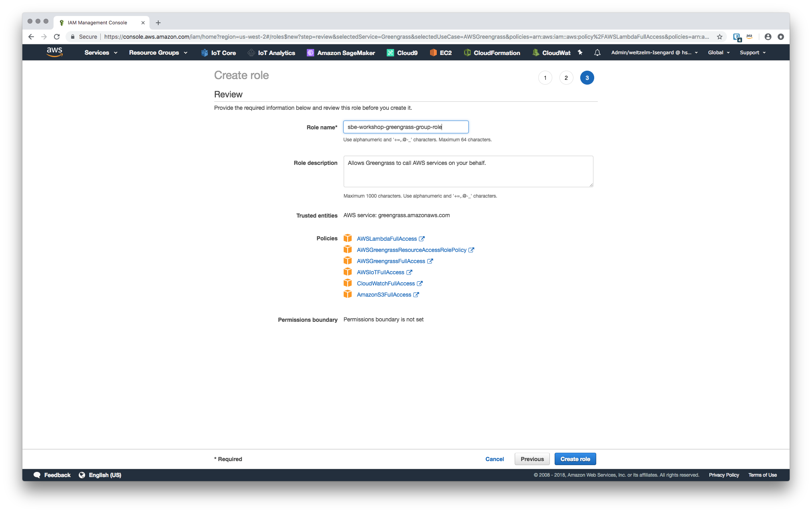The image size is (812, 513).
Task: Open the Global region dropdown
Action: tap(719, 53)
